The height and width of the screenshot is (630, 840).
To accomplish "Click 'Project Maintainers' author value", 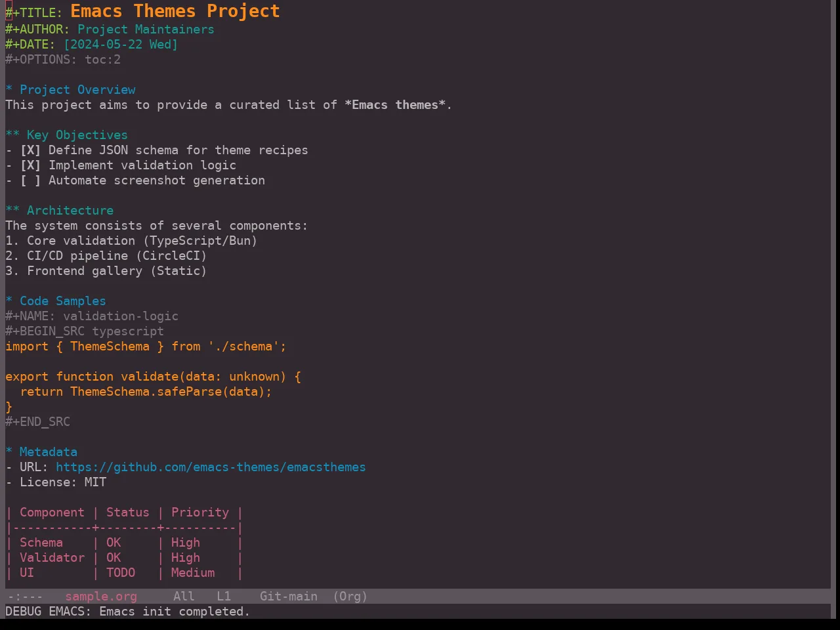I will [x=146, y=30].
